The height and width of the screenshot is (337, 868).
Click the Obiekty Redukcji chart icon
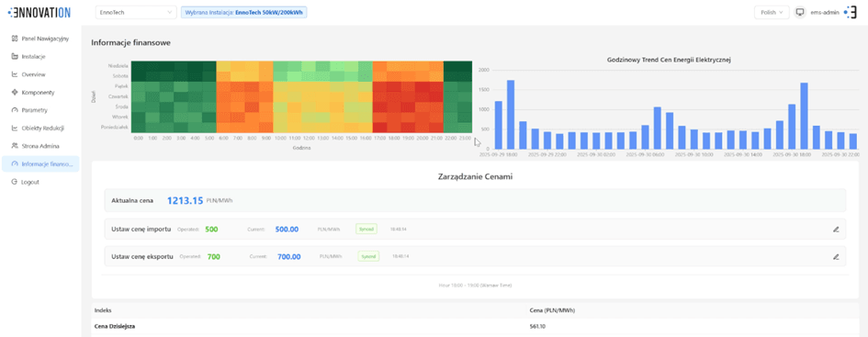15,128
